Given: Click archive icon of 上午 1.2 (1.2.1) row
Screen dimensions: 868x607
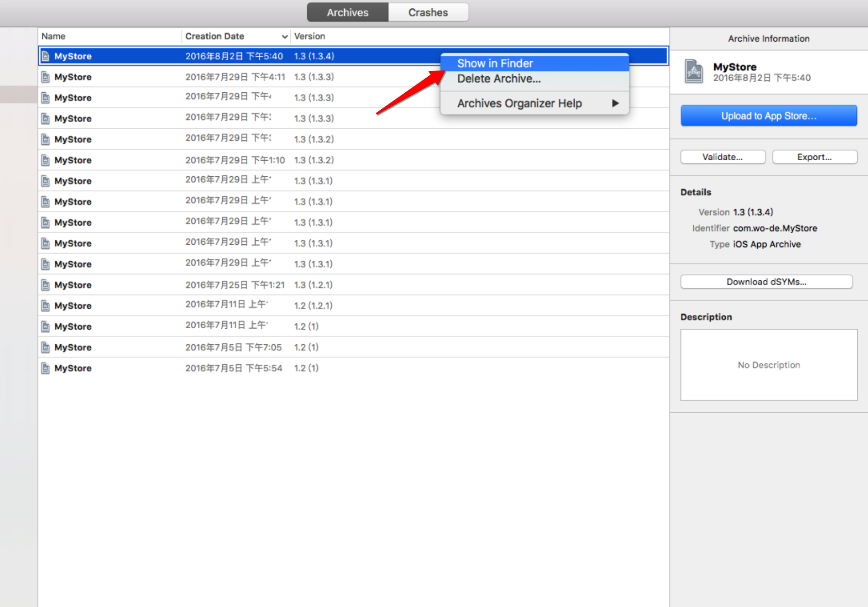Looking at the screenshot, I should (46, 306).
